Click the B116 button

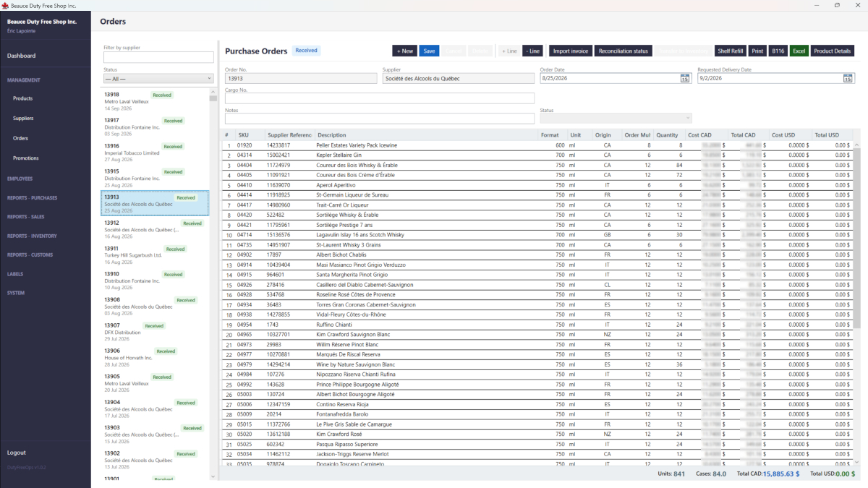pos(778,51)
